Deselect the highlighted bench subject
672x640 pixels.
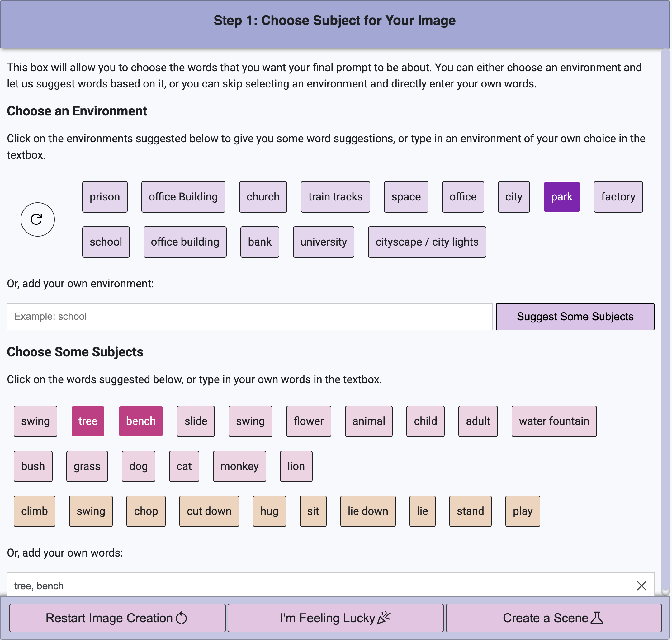(141, 421)
